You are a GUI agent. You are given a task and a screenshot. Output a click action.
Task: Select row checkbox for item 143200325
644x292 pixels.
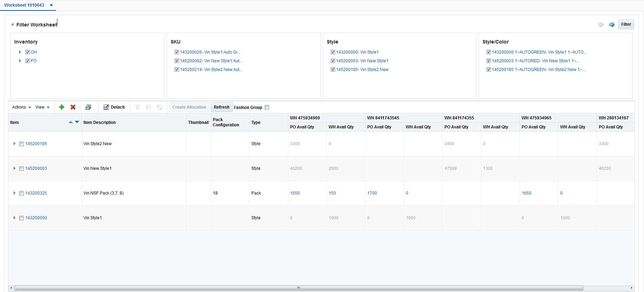pyautogui.click(x=21, y=193)
